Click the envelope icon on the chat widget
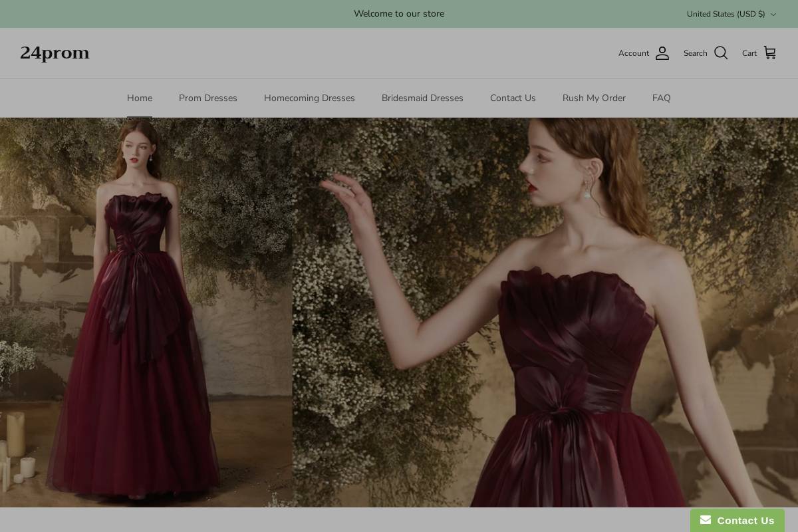Image resolution: width=798 pixels, height=532 pixels. (705, 520)
